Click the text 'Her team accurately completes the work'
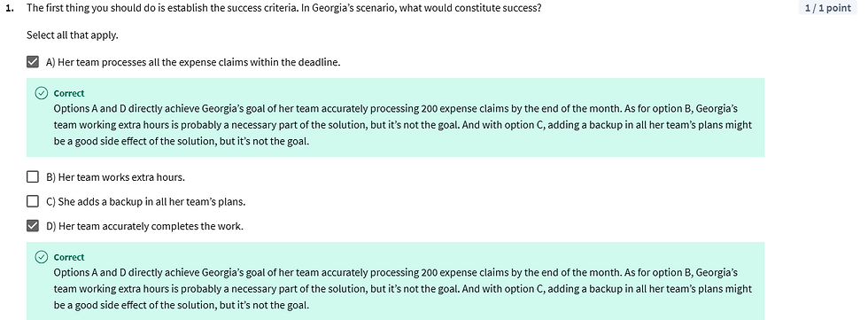This screenshot has height=320, width=868. pyautogui.click(x=151, y=226)
